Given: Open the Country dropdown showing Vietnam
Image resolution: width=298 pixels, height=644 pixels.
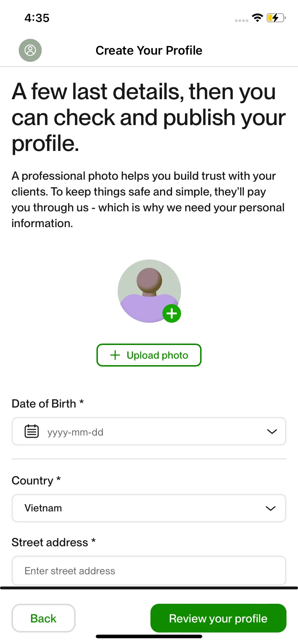Looking at the screenshot, I should [x=149, y=508].
